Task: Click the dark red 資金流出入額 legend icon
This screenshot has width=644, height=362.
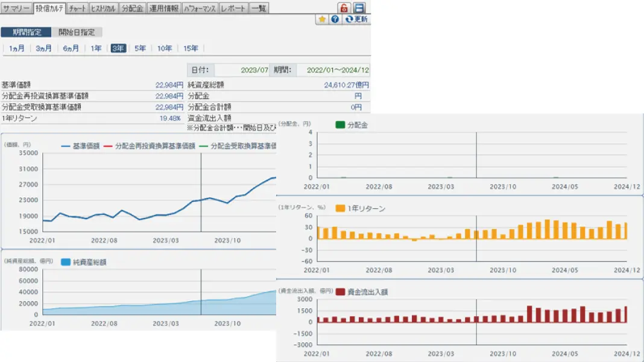Action: pyautogui.click(x=340, y=292)
